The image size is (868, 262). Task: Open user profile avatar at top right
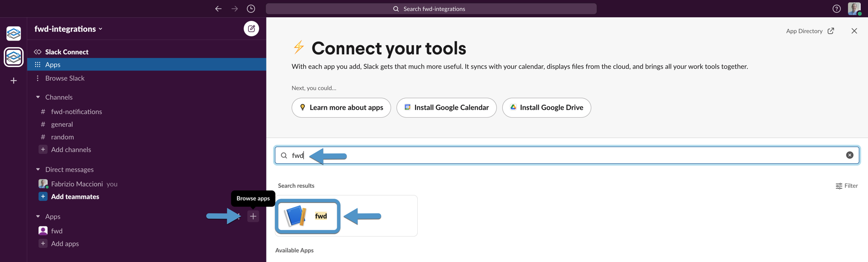point(854,9)
